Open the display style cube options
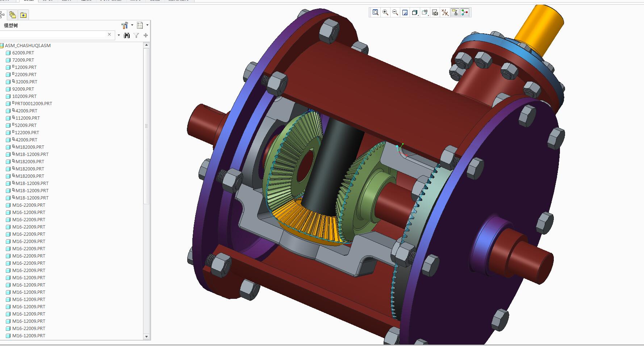 tap(415, 13)
